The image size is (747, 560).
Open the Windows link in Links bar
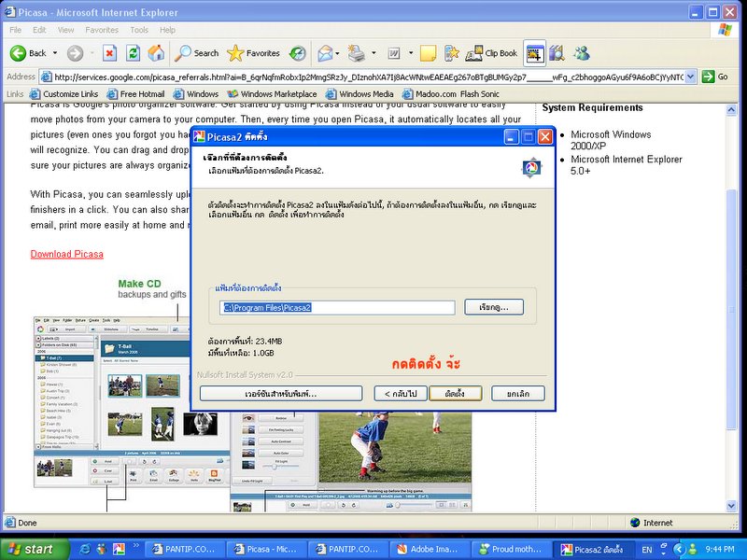pyautogui.click(x=196, y=94)
